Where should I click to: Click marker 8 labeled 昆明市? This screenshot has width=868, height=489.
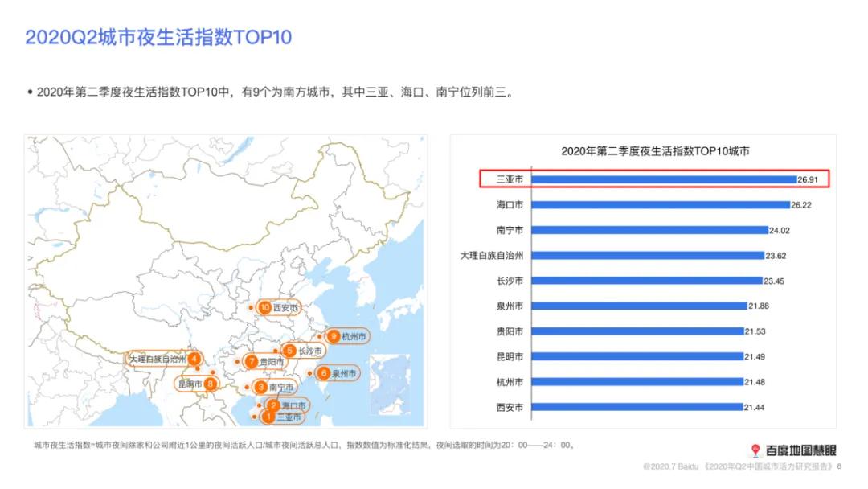coord(209,384)
